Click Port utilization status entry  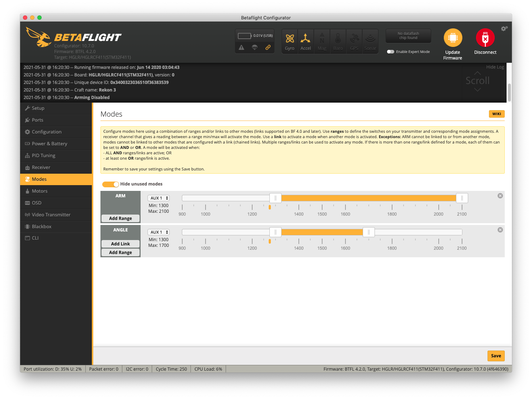coord(53,369)
